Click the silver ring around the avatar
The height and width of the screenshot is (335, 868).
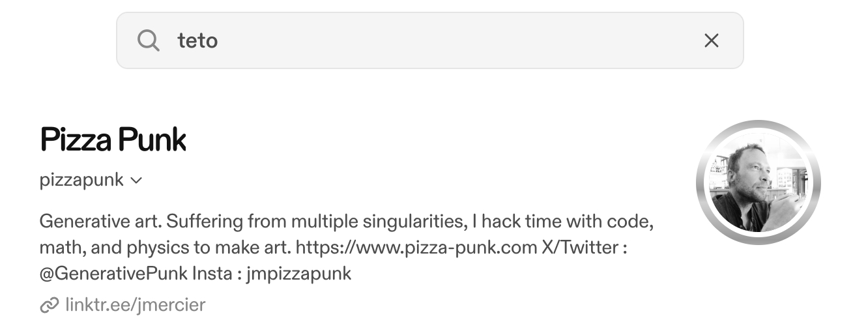coord(758,126)
